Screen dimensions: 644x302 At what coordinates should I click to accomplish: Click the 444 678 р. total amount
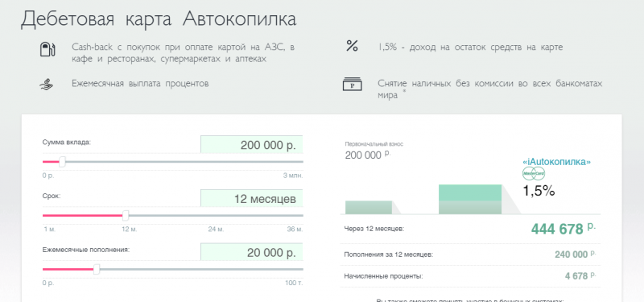coord(563,229)
